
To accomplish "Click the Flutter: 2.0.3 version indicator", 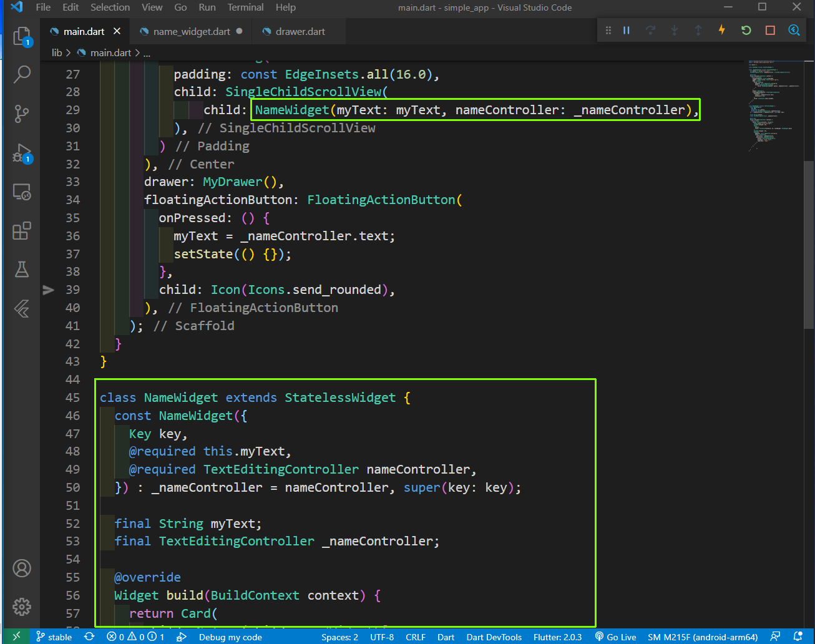I will (x=557, y=637).
